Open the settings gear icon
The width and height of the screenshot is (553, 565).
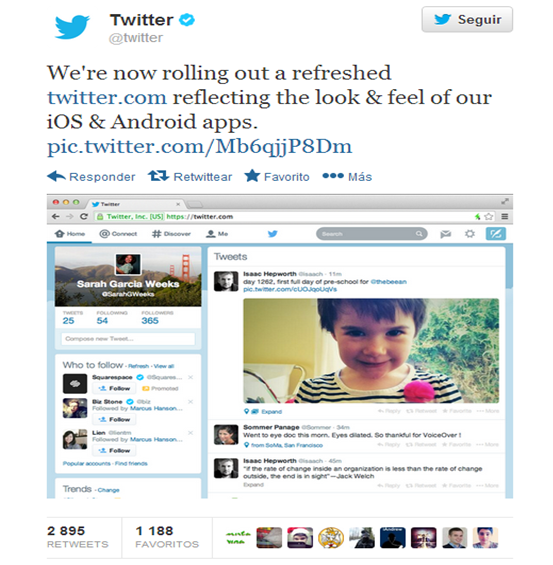pyautogui.click(x=469, y=234)
